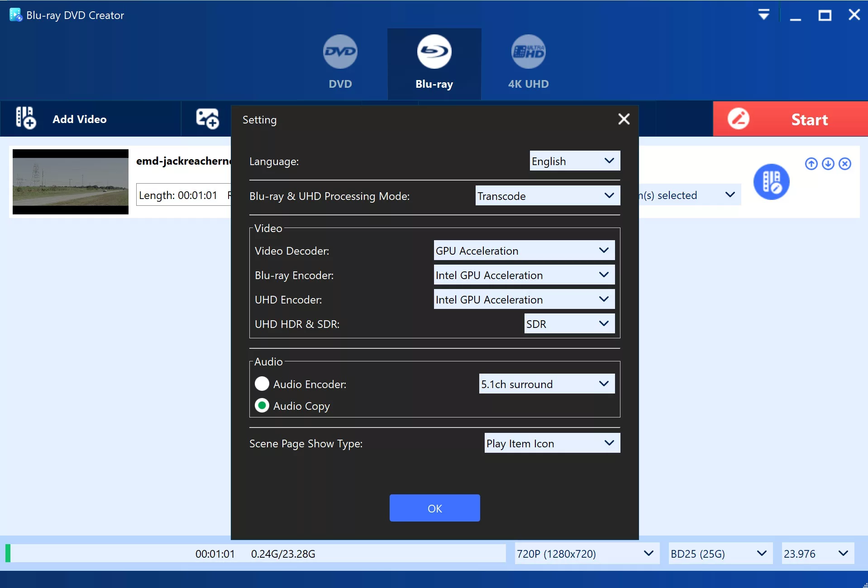Click the disc capacity progress bar

coord(256,554)
